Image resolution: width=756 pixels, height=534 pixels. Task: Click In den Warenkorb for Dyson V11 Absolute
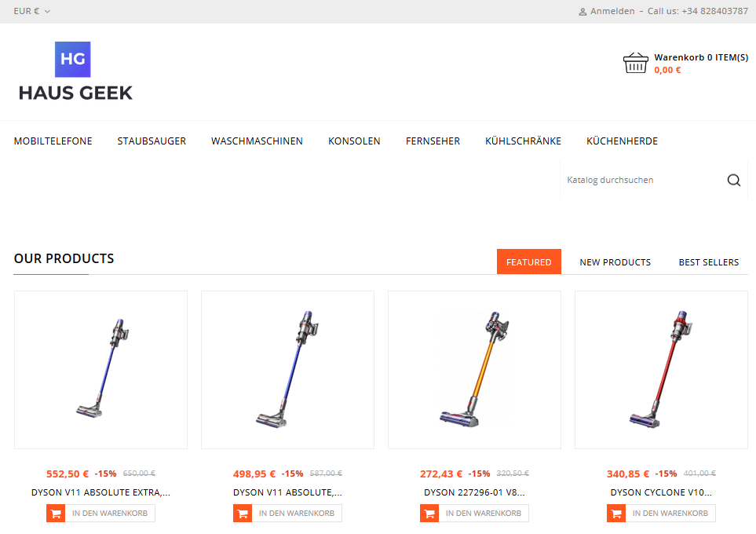[x=297, y=514]
